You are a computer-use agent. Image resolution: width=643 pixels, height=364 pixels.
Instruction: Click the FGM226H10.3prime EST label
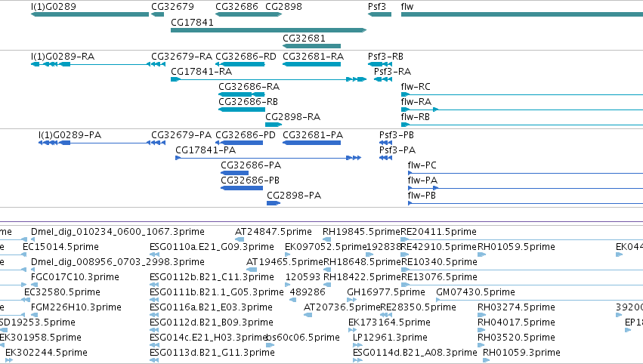click(76, 307)
